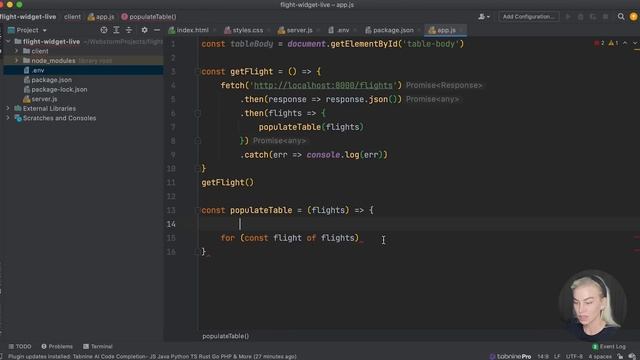640x360 pixels.
Task: Click the Run triangle icon
Action: pyautogui.click(x=568, y=17)
